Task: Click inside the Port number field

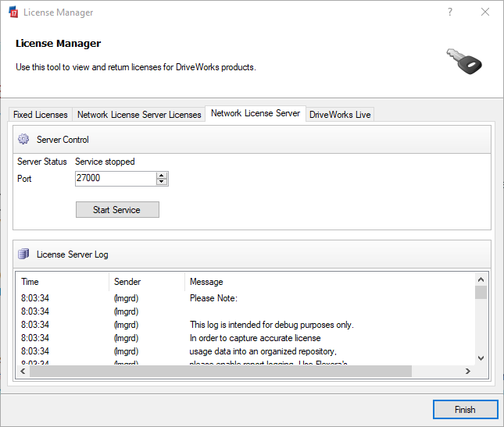Action: (115, 178)
